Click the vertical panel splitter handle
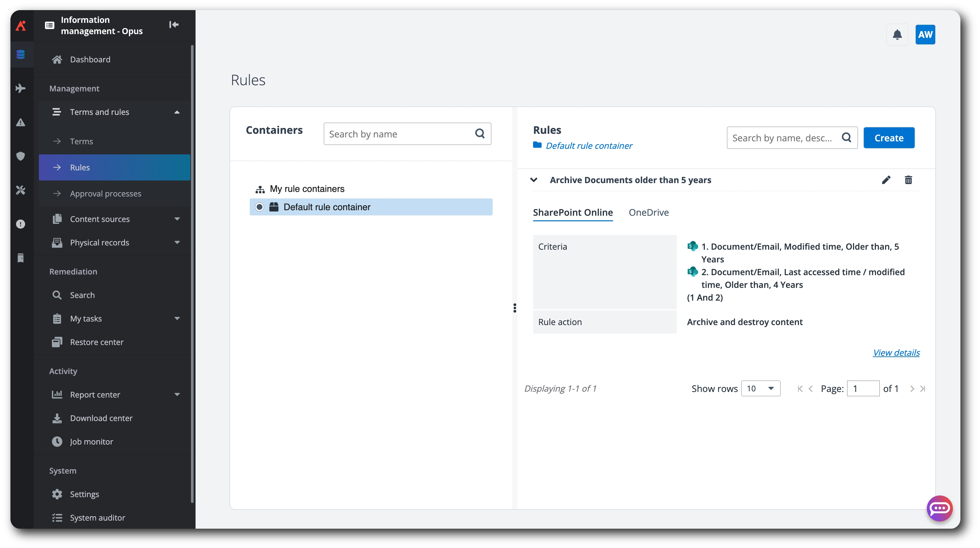Viewport: 980px width, 548px height. 515,308
